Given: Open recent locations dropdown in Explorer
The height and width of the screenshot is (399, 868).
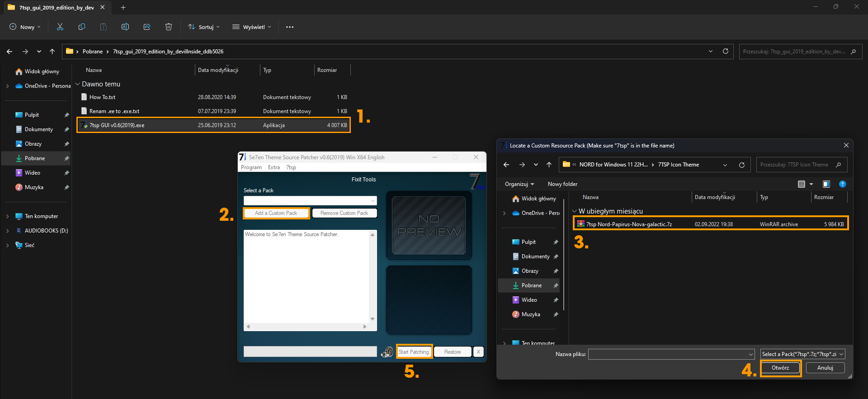Looking at the screenshot, I should click(39, 52).
